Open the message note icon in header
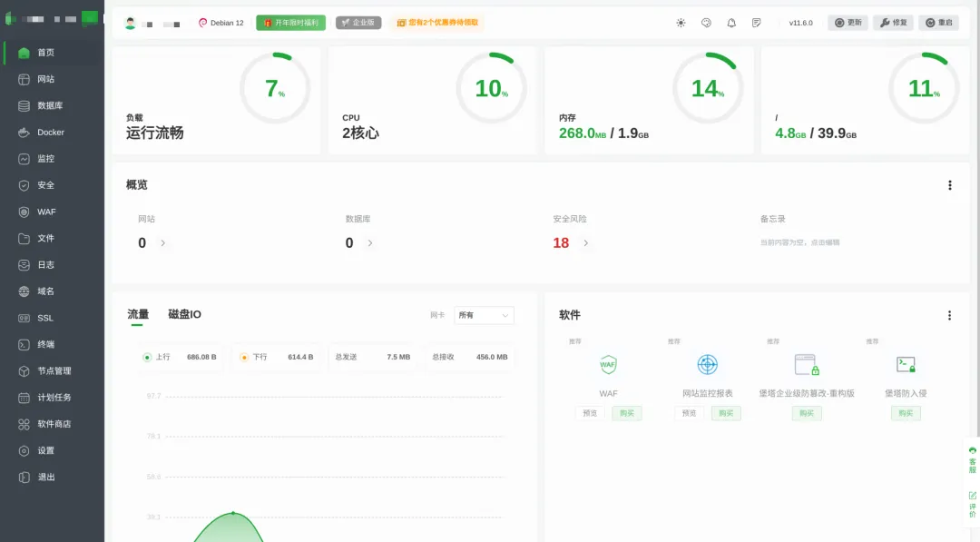Image resolution: width=980 pixels, height=542 pixels. [756, 23]
